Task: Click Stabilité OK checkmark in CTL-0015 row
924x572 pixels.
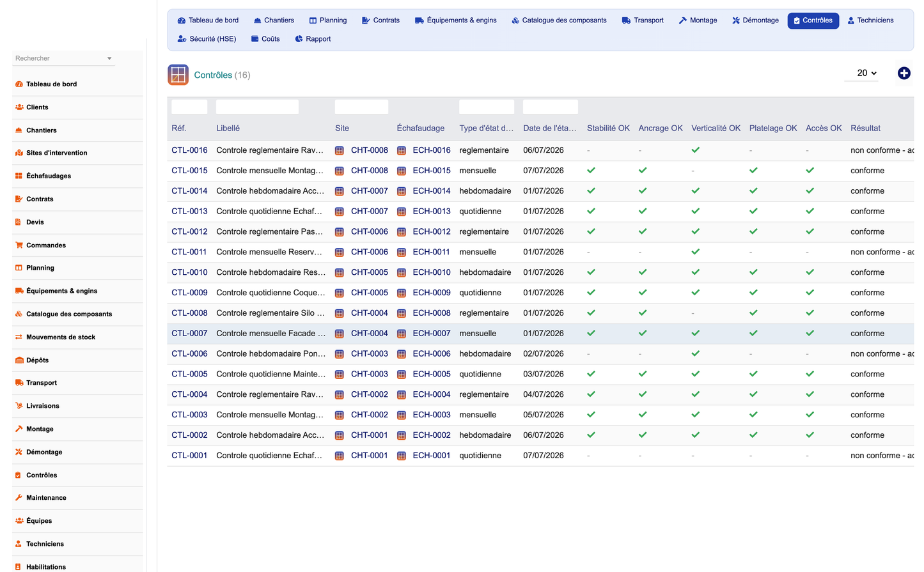Action: [591, 171]
